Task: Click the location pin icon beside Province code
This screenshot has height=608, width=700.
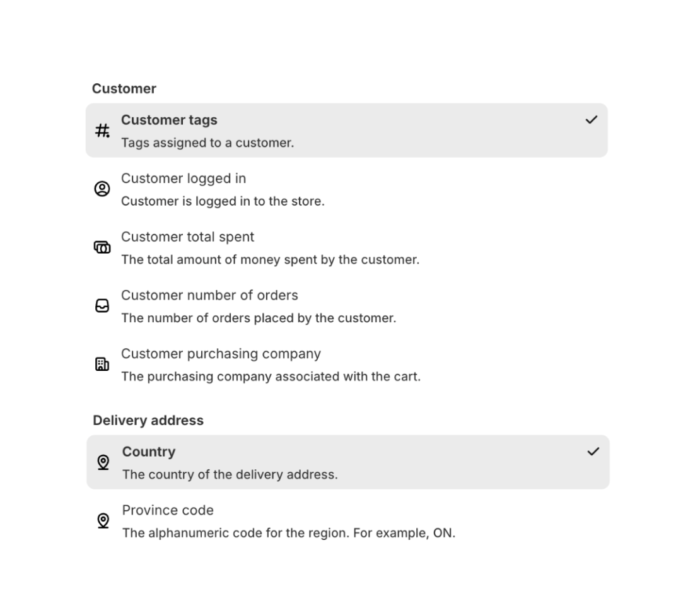Action: 103,520
